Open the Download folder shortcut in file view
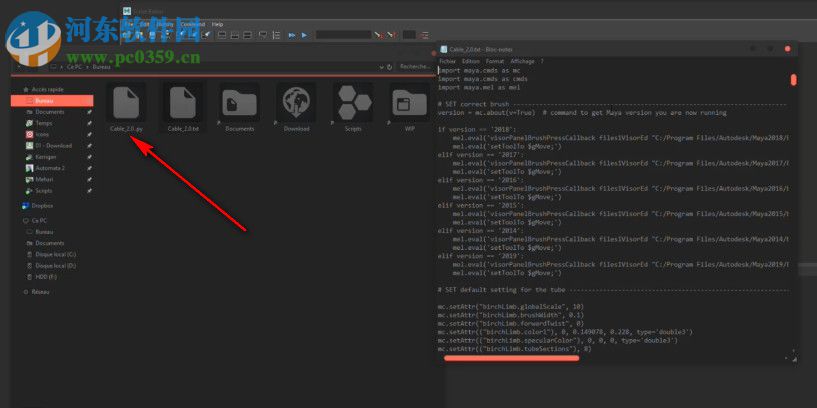 [x=296, y=102]
